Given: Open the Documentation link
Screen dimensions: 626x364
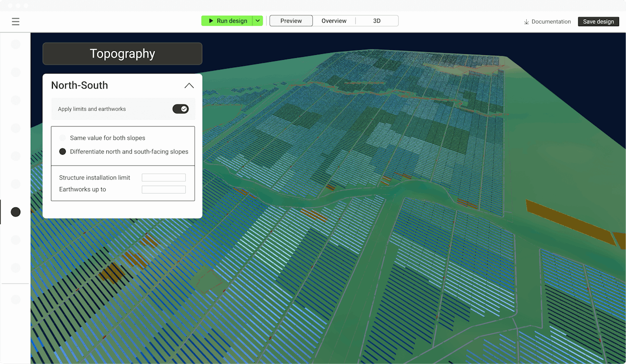Looking at the screenshot, I should (551, 22).
